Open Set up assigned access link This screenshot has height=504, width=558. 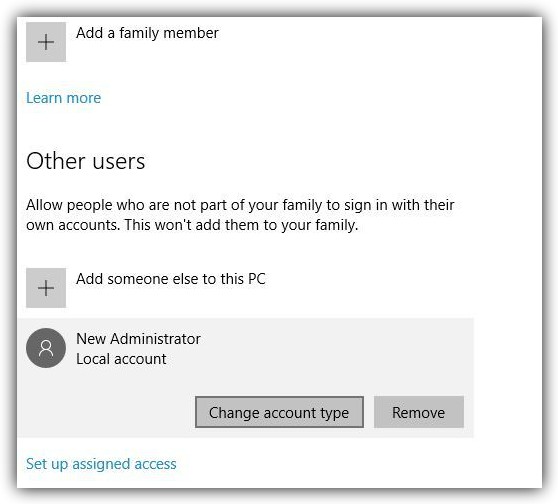coord(101,464)
